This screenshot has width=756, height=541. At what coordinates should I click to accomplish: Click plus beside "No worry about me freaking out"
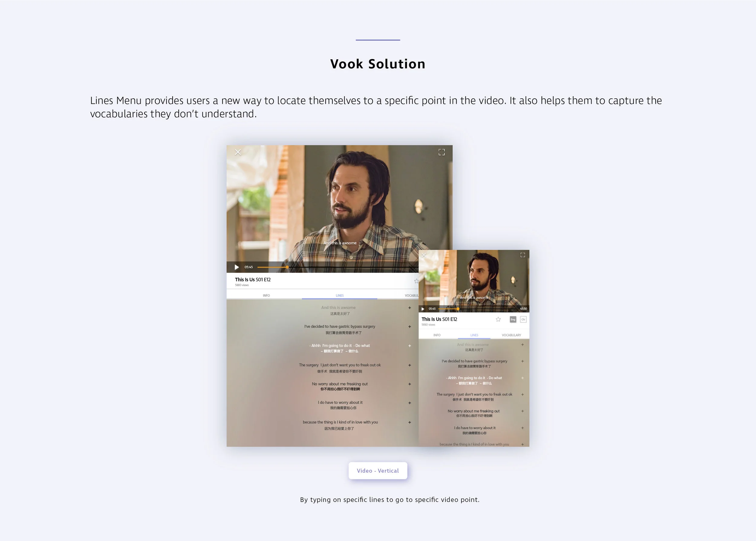click(x=409, y=384)
